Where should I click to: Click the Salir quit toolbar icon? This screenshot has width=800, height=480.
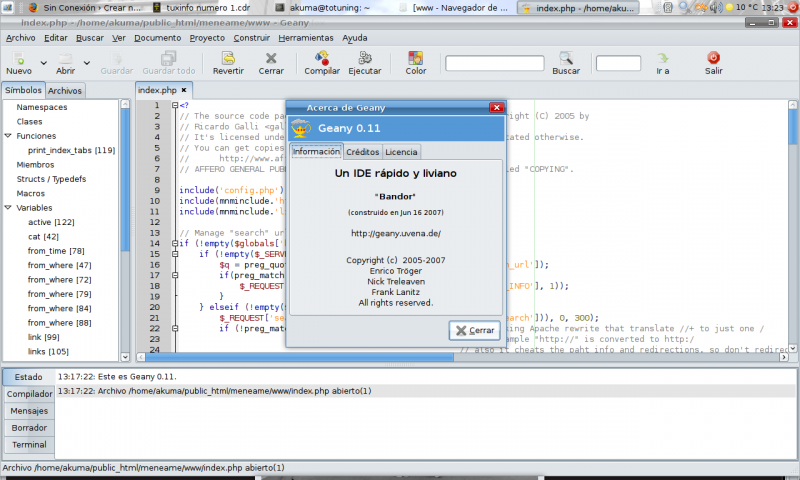click(x=714, y=63)
